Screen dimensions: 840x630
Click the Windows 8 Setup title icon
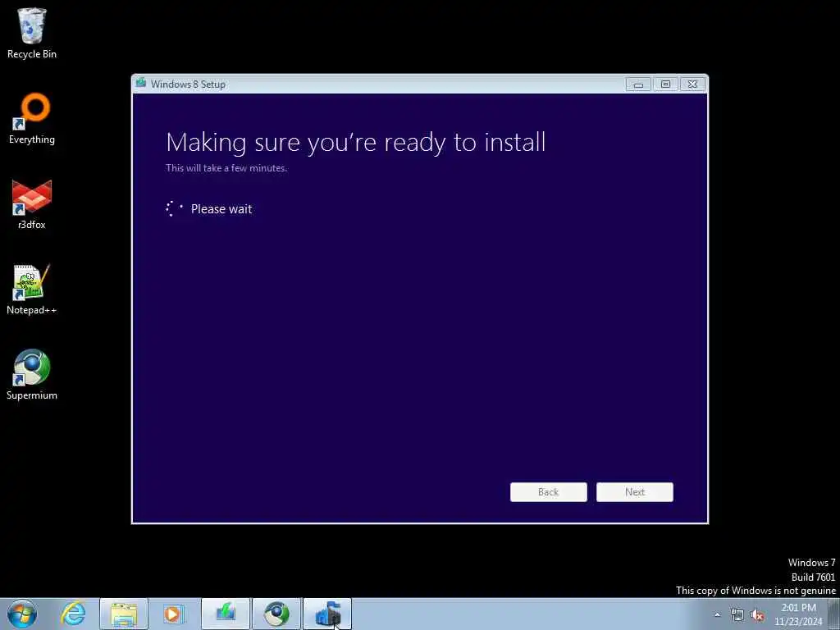(x=141, y=83)
